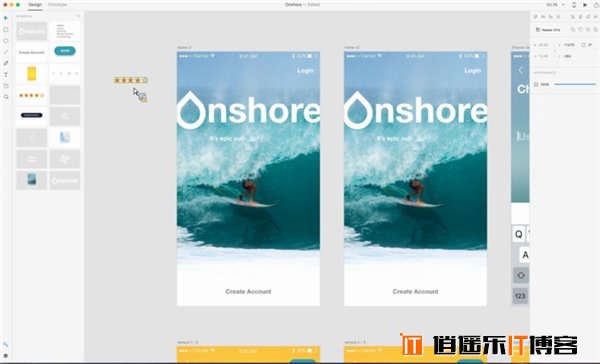Select the search icon symbol thumbnail
This screenshot has width=600, height=364.
coord(65,116)
